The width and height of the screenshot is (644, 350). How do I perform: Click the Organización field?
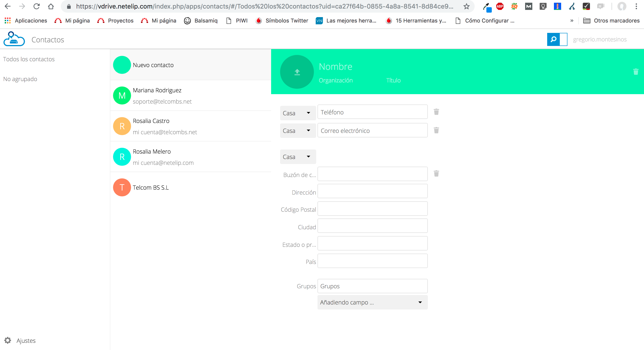[x=336, y=80]
